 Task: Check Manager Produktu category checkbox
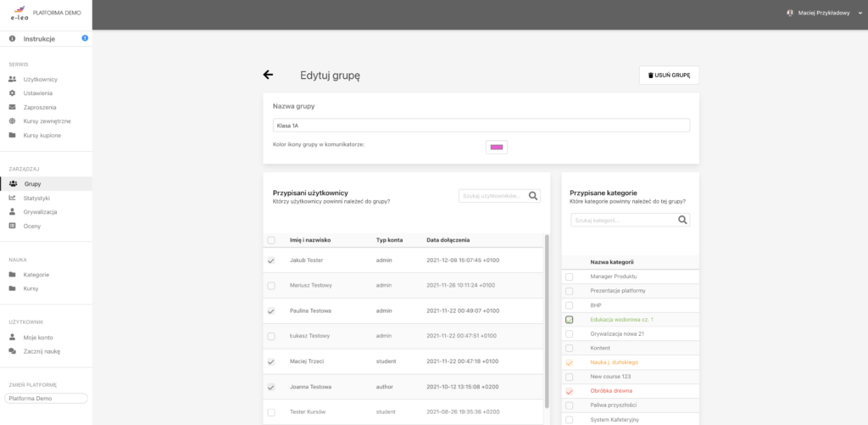coord(569,277)
